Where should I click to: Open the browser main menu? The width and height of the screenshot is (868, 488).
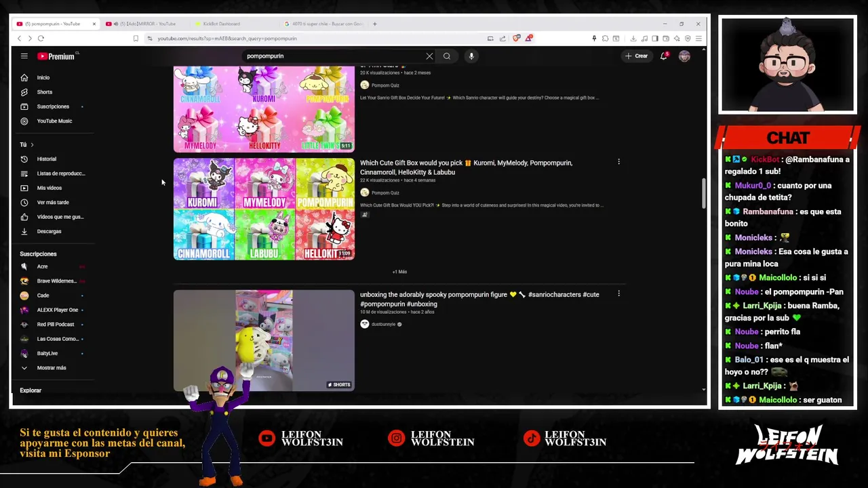[698, 39]
